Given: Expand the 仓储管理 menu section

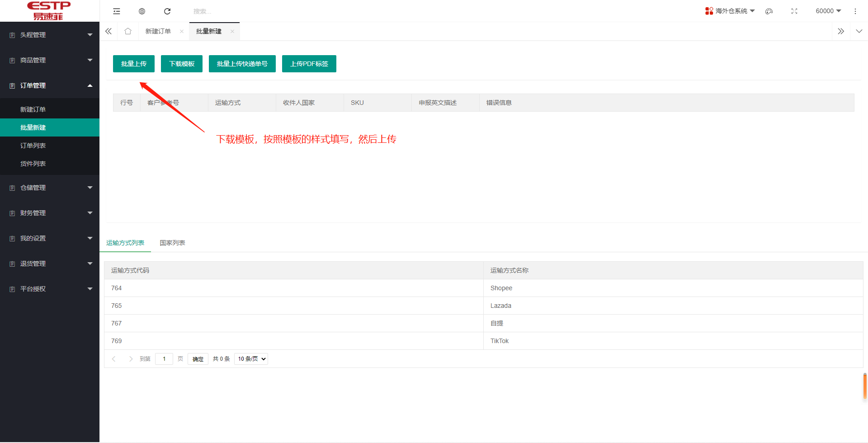Looking at the screenshot, I should (50, 187).
